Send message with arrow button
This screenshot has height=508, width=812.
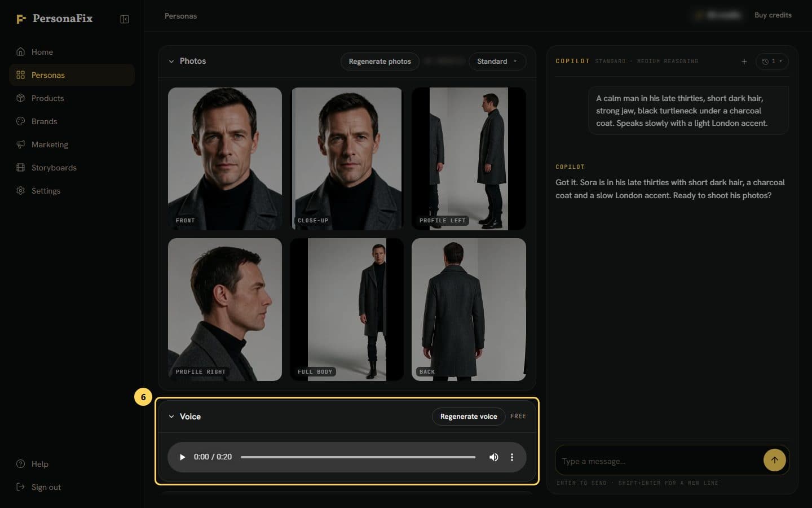(x=775, y=460)
